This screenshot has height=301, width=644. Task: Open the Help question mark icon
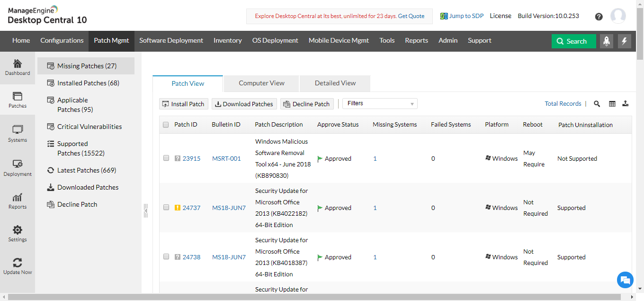click(599, 16)
